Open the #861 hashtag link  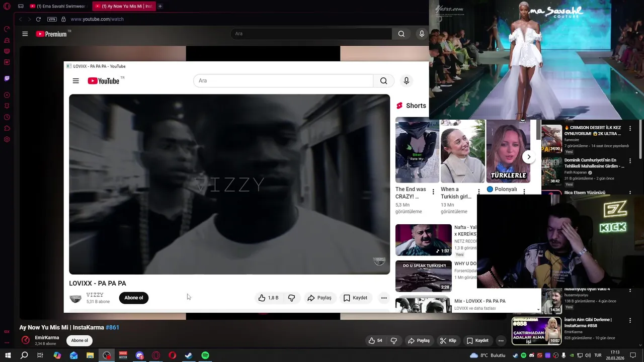tap(112, 327)
